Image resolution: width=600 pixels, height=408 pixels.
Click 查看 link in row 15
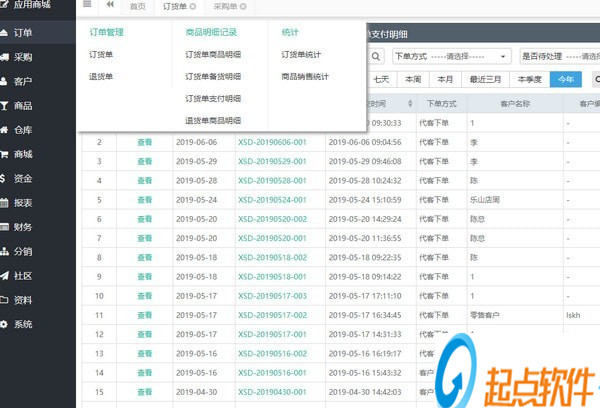click(x=145, y=392)
